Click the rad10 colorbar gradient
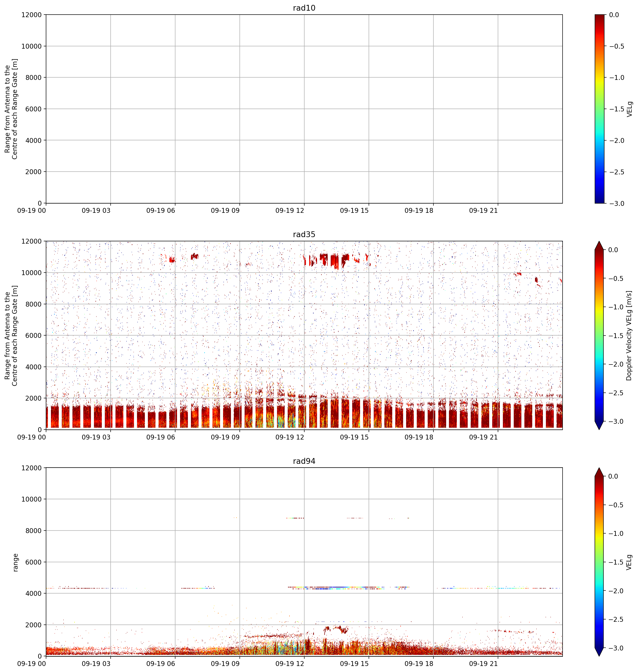The image size is (638, 672). (600, 109)
